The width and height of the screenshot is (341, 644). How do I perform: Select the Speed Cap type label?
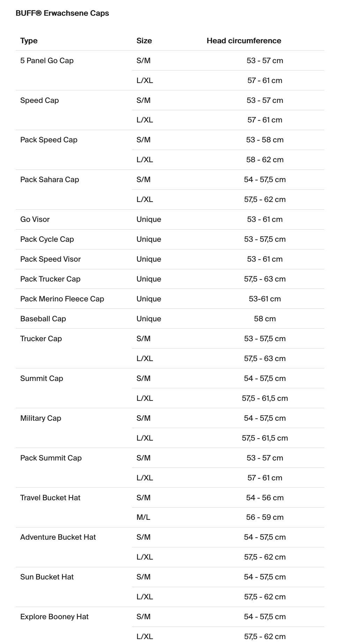(39, 100)
